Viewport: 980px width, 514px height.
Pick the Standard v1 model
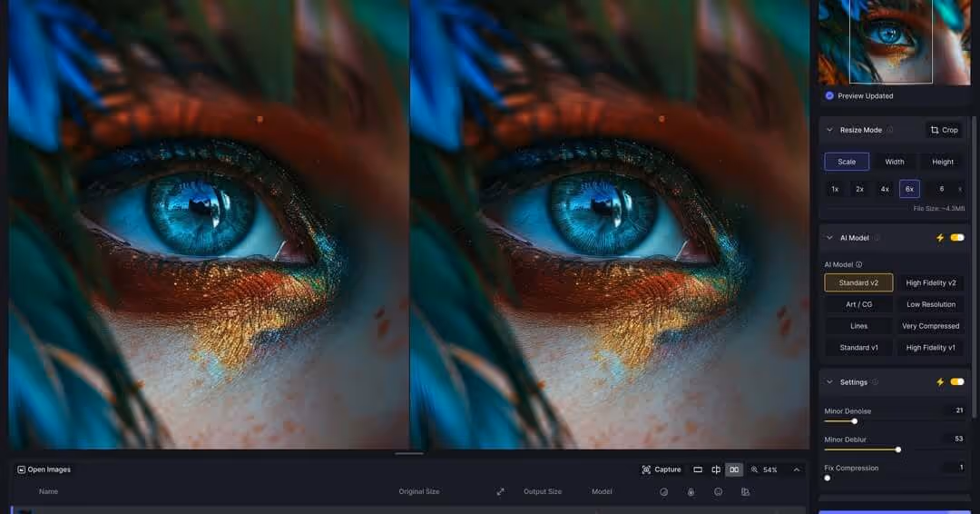coord(858,348)
